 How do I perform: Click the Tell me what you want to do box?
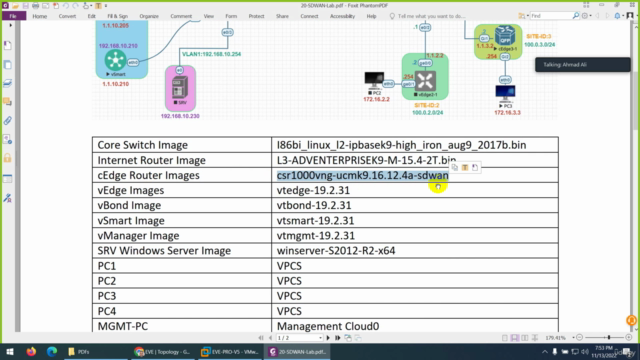[427, 16]
